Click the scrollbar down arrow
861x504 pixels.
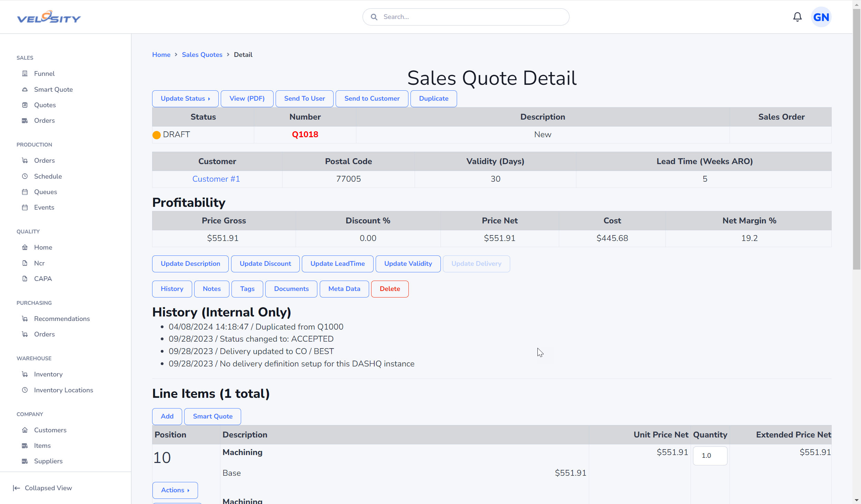pyautogui.click(x=857, y=500)
